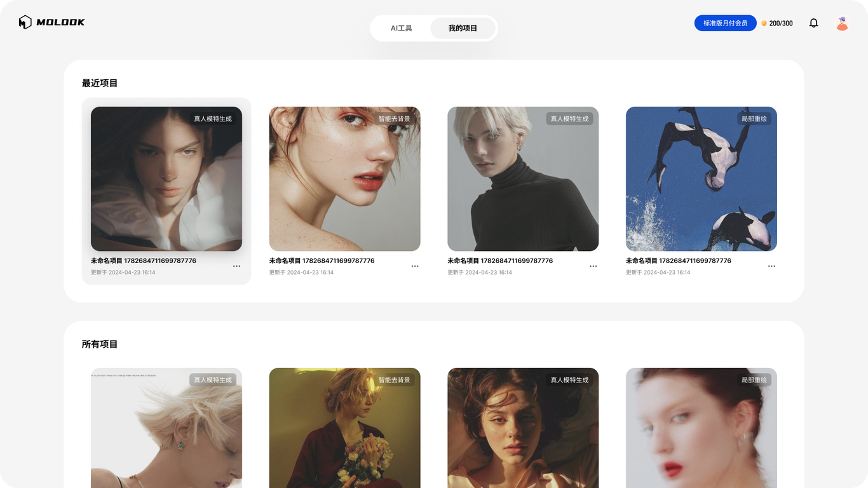Open the woman holding flowers project in 所有项目
Screen dimensions: 868x488
click(344, 428)
